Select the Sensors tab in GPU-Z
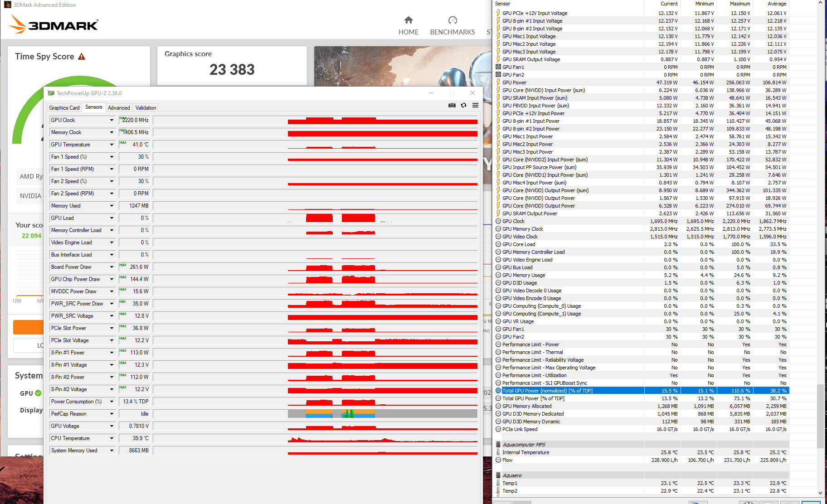 (94, 107)
